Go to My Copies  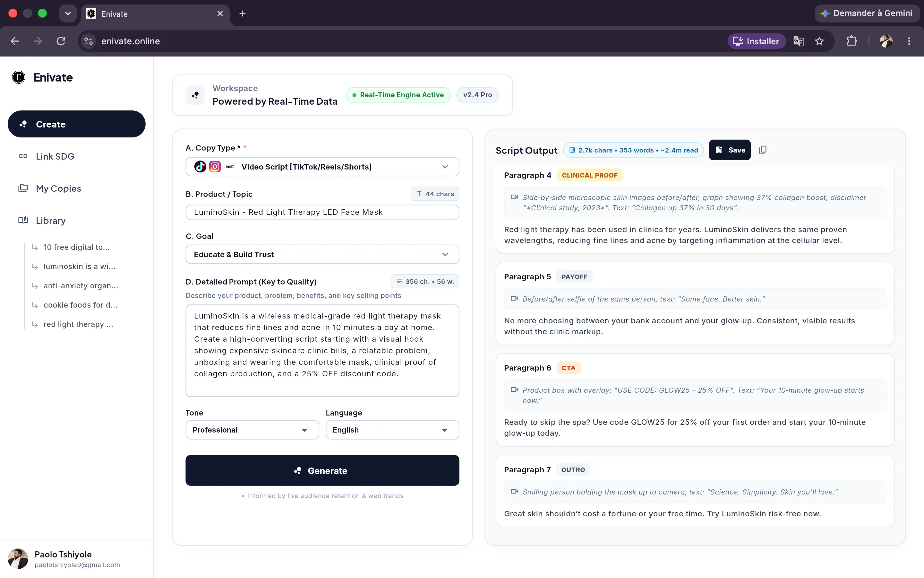click(x=76, y=188)
